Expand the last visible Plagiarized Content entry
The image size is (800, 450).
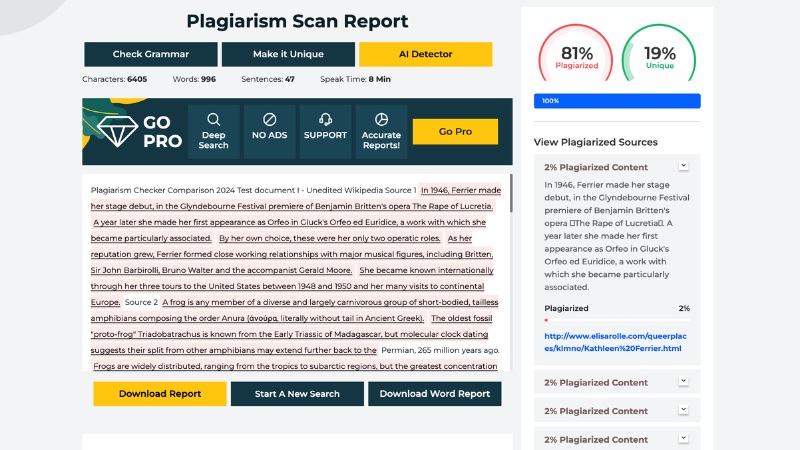point(684,438)
